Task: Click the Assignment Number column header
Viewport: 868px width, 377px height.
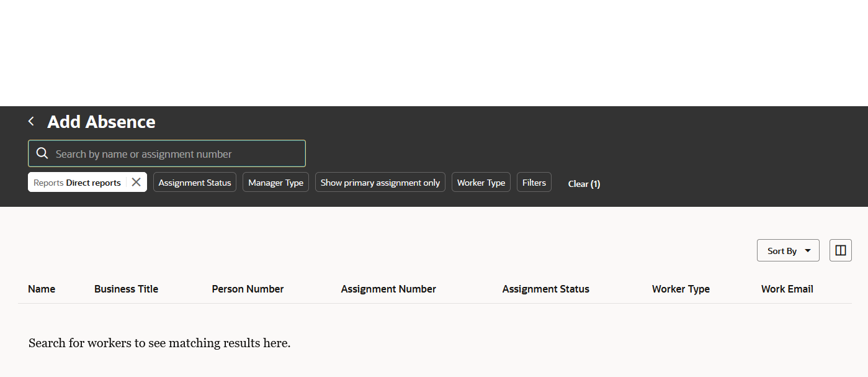Action: point(388,289)
